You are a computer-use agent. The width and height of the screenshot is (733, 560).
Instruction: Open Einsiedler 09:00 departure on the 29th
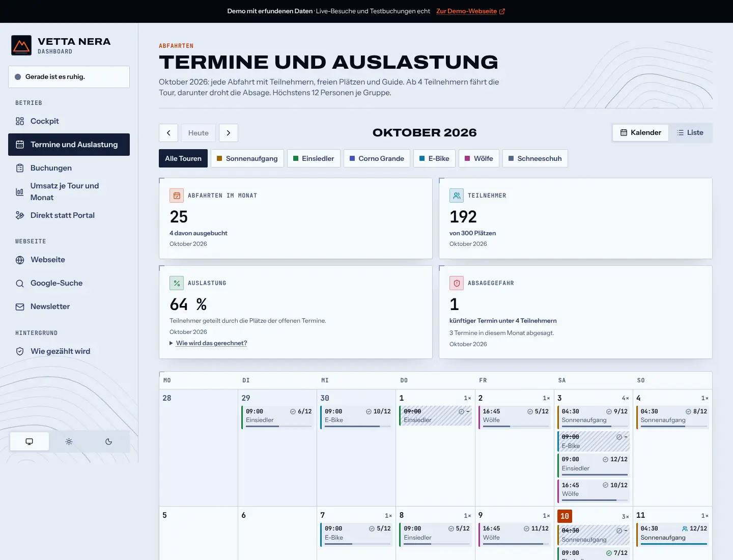[x=278, y=417]
